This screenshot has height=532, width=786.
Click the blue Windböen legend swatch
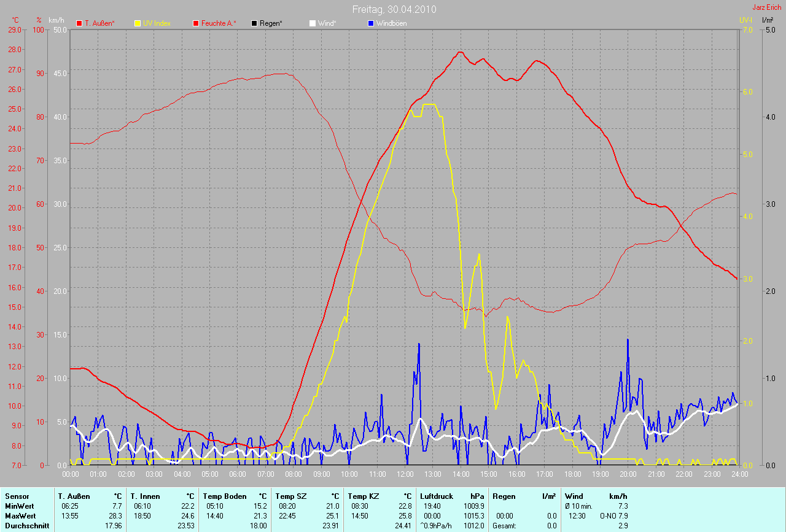[x=370, y=23]
